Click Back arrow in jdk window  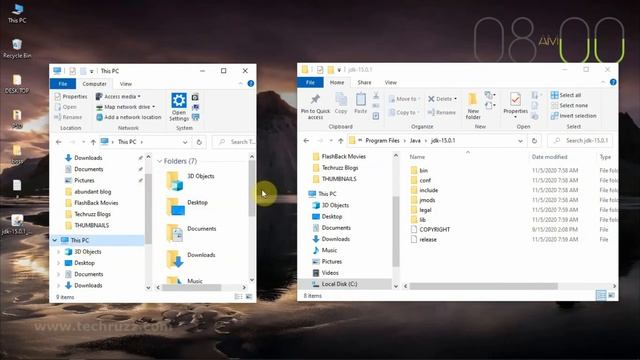[x=306, y=141]
